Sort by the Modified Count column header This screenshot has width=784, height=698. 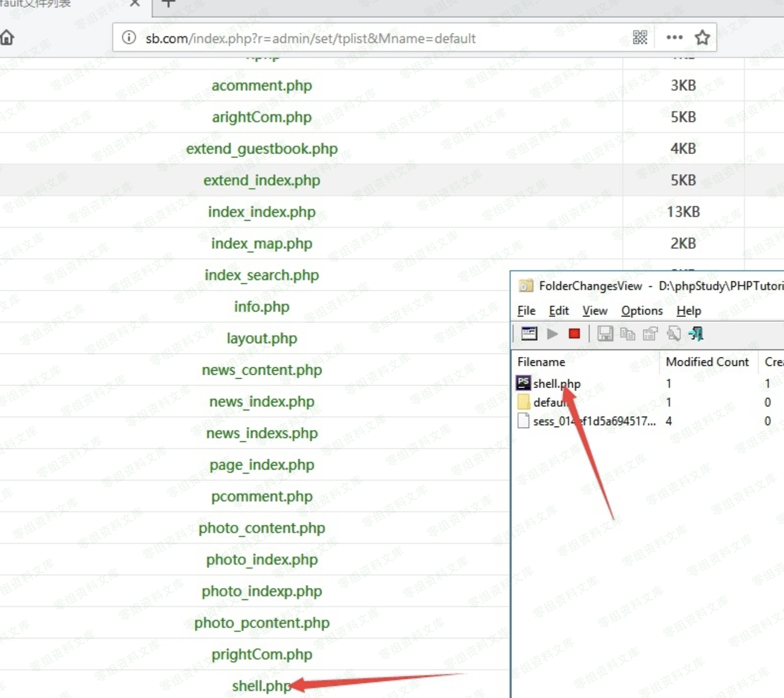707,362
